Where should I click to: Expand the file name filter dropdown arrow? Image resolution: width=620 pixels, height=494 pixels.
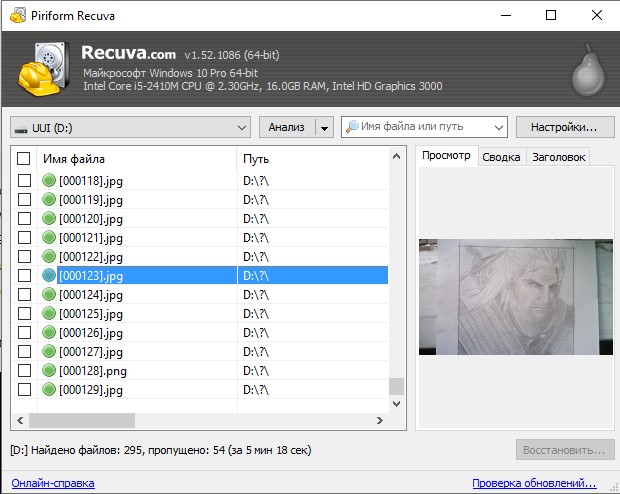499,127
